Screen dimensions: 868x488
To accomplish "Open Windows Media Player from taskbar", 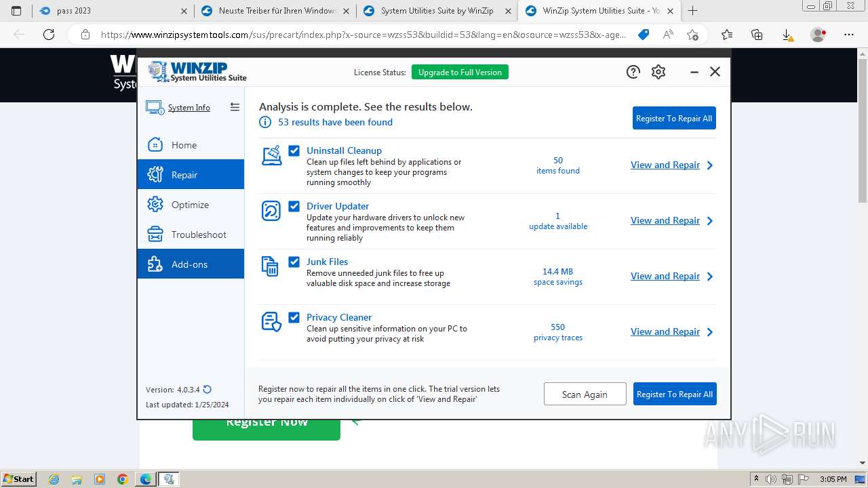I will tap(100, 479).
